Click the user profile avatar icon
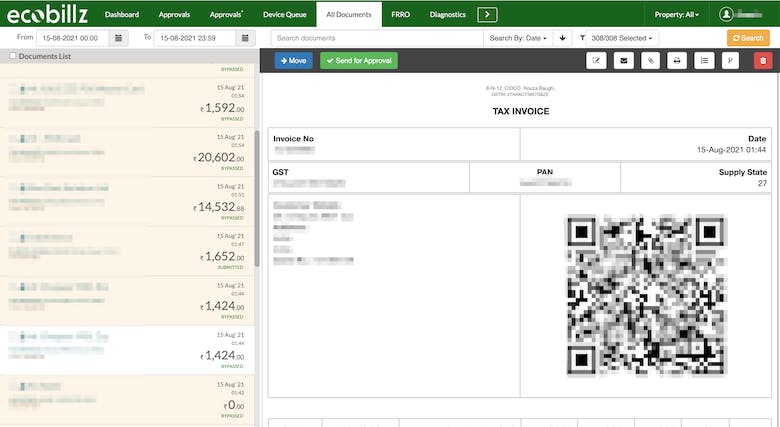This screenshot has height=427, width=780. click(x=726, y=14)
